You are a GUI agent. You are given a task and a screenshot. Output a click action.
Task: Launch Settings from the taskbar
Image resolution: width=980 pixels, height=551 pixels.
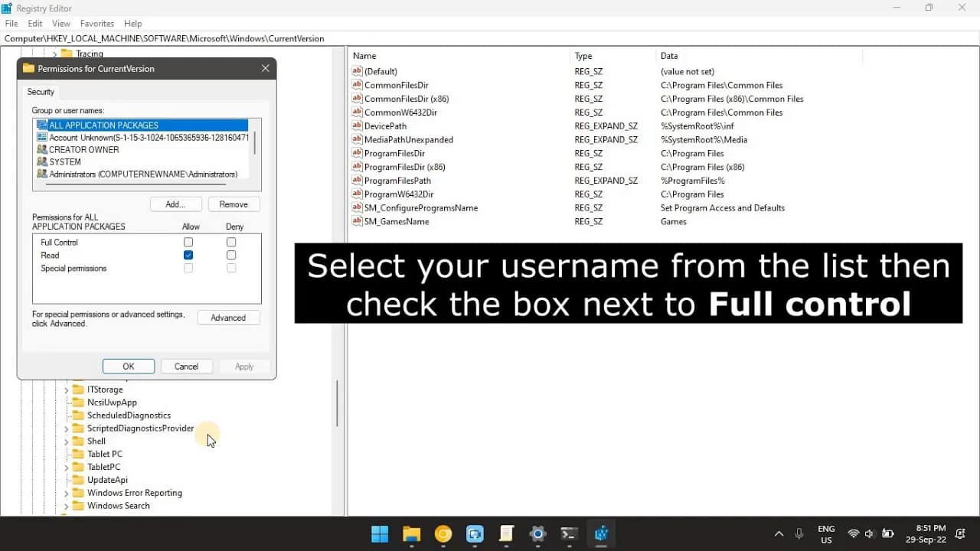click(537, 534)
